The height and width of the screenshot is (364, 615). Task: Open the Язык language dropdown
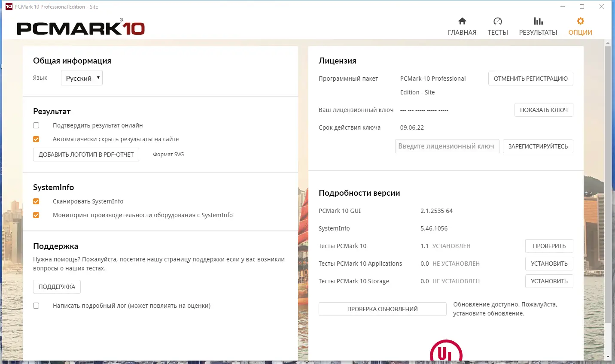pyautogui.click(x=82, y=78)
